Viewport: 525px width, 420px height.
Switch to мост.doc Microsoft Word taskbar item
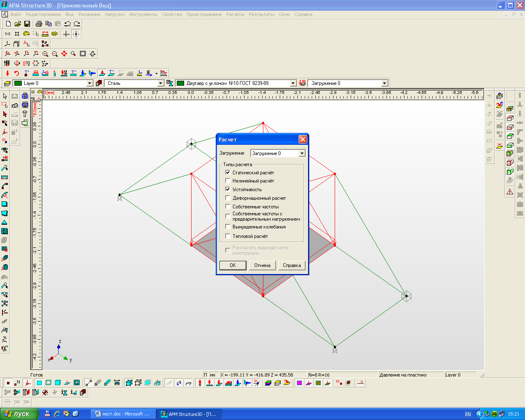[x=123, y=414]
